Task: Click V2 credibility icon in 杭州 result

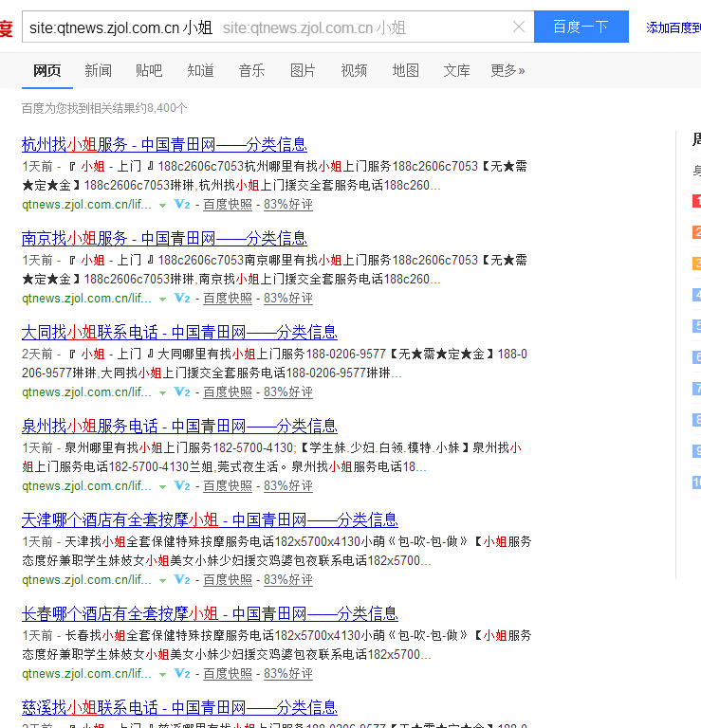Action: pos(181,205)
